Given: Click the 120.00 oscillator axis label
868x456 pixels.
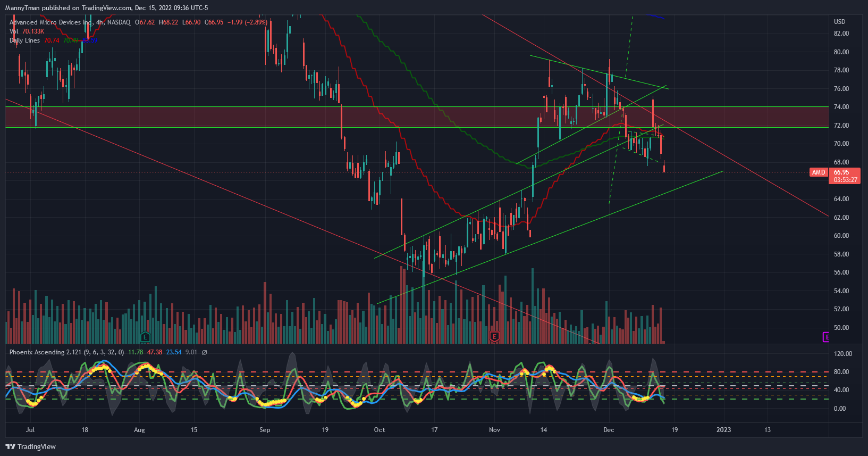Looking at the screenshot, I should point(843,354).
